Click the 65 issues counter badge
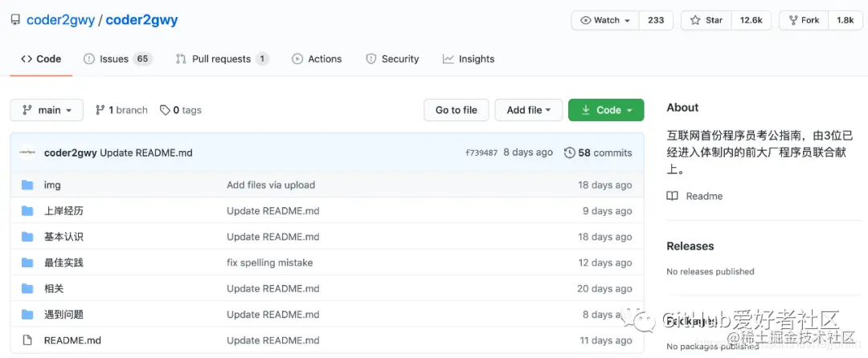This screenshot has width=868, height=358. [143, 59]
